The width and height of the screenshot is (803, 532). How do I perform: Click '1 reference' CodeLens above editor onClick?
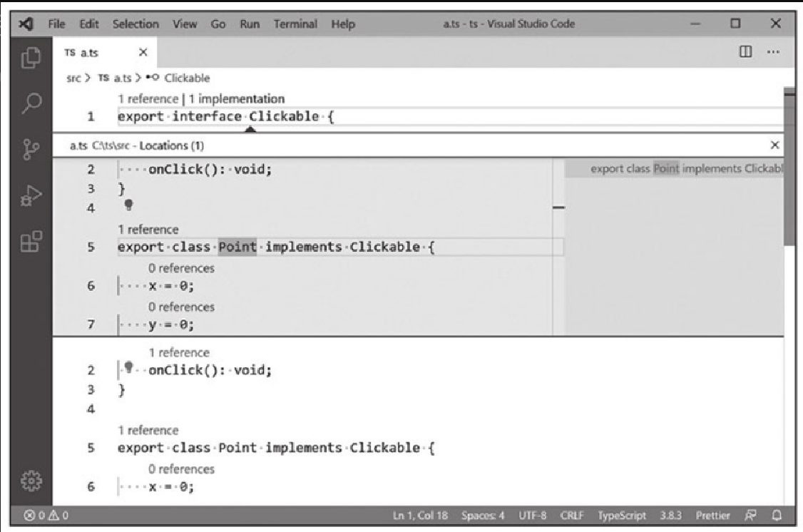(x=179, y=352)
